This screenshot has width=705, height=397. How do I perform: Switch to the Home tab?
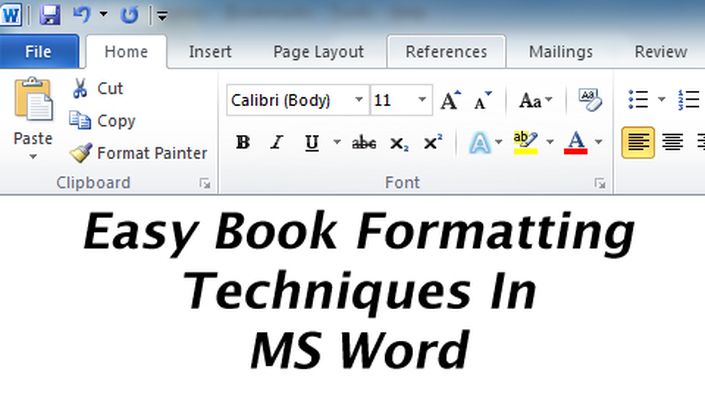[x=126, y=52]
